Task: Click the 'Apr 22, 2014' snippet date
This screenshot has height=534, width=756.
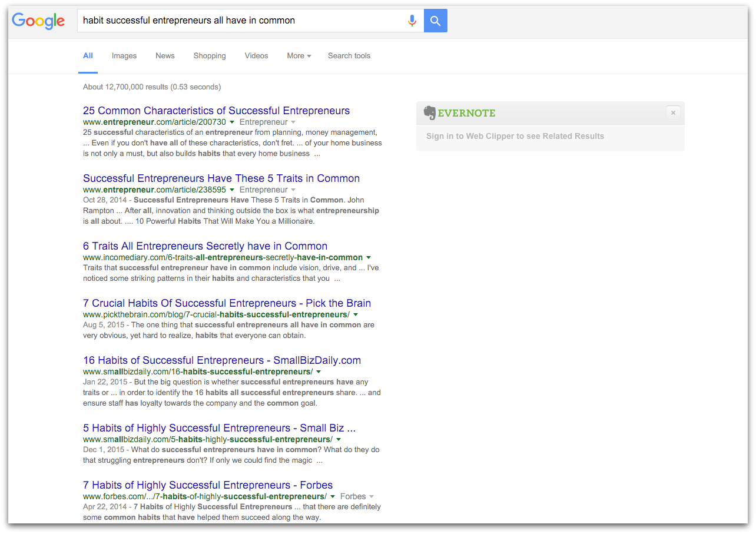Action: (x=104, y=507)
